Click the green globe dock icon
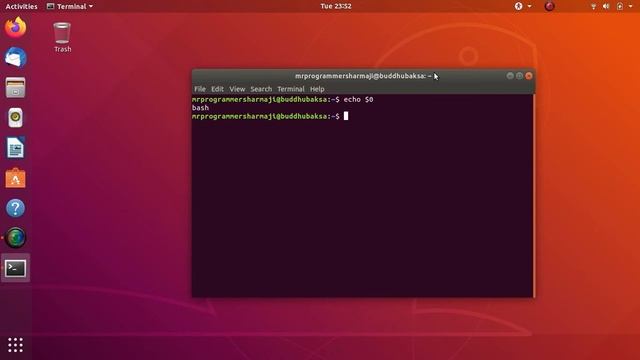This screenshot has width=640, height=360. [x=16, y=238]
